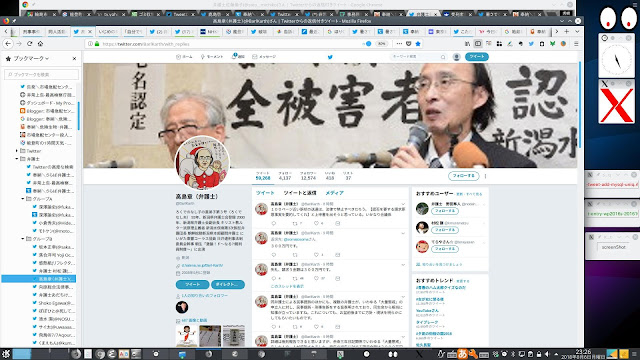Close the bookmarks sidebar panel
Image resolution: width=640 pixels, height=360 pixels.
74,59
